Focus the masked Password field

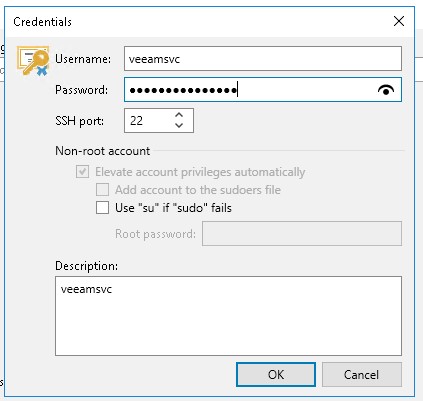click(263, 90)
